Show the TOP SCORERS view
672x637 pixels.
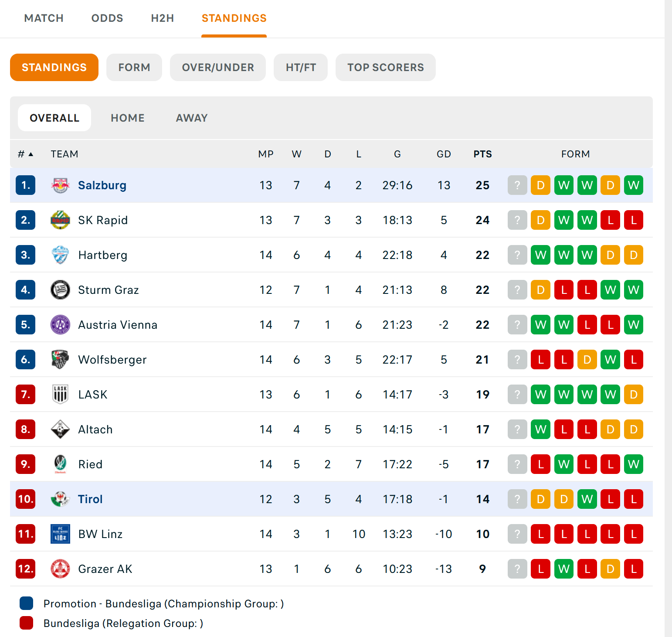[385, 68]
